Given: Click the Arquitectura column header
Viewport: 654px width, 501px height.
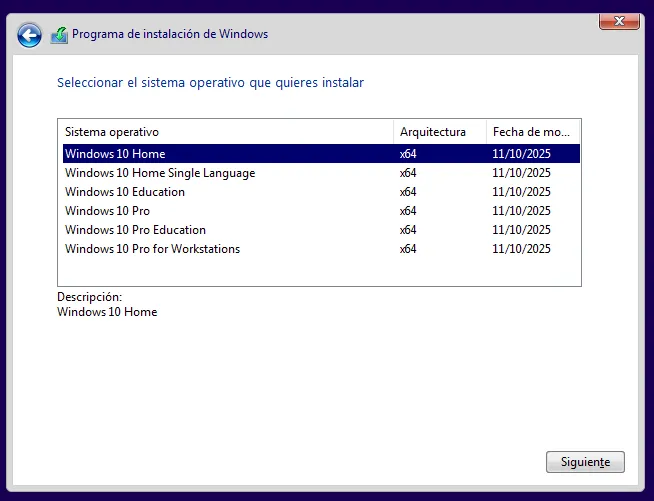Looking at the screenshot, I should (x=440, y=132).
